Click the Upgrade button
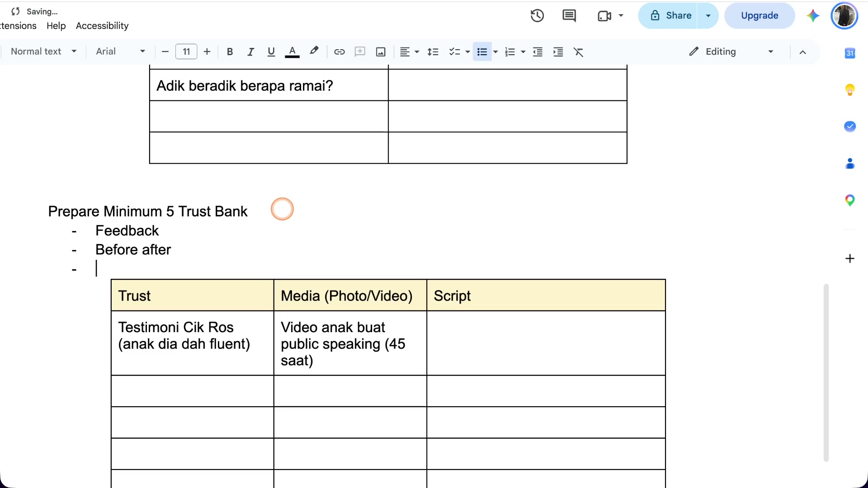This screenshot has width=868, height=488. [x=759, y=16]
